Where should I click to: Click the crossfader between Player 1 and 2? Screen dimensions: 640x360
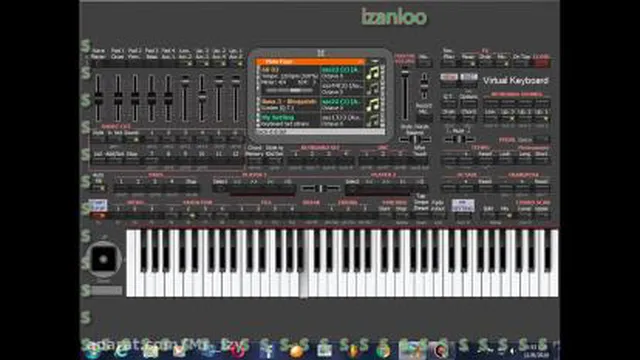[x=320, y=188]
